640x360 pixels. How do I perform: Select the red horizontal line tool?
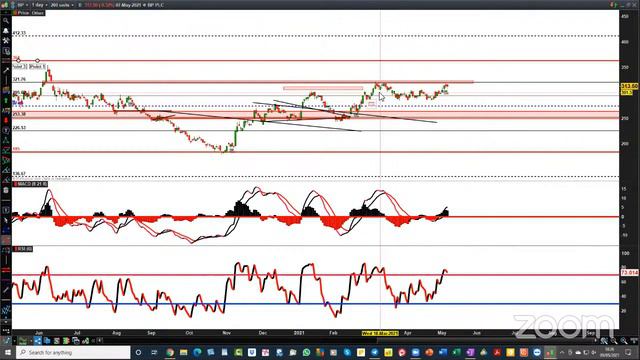click(x=6, y=270)
